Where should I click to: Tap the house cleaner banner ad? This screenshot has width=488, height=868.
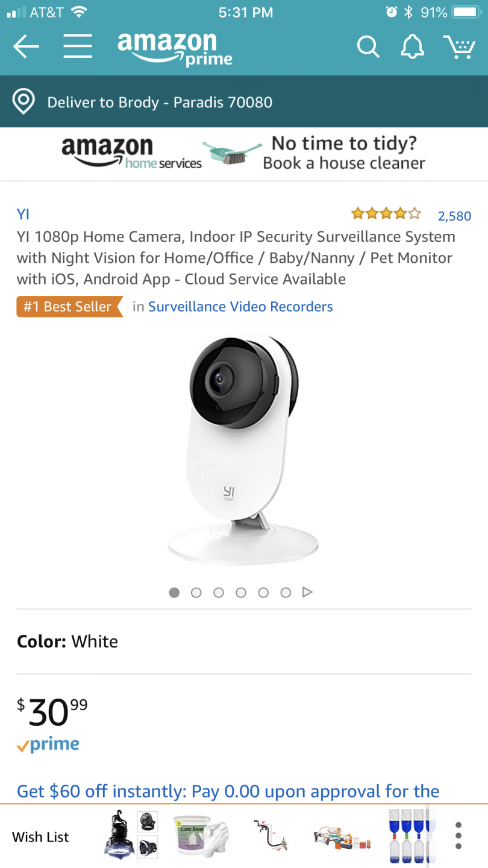pos(244,154)
